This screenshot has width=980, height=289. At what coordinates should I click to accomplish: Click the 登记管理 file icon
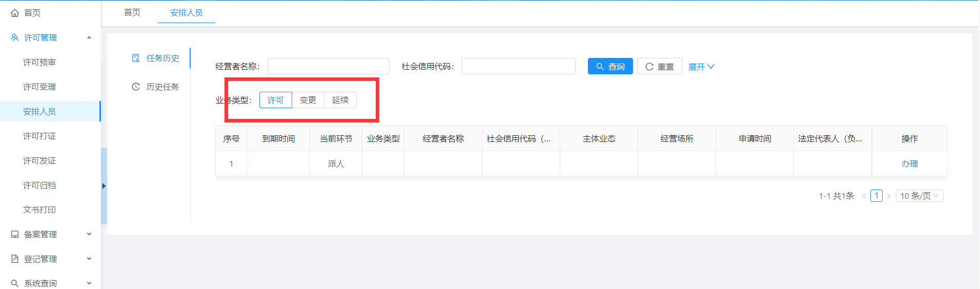[15, 259]
